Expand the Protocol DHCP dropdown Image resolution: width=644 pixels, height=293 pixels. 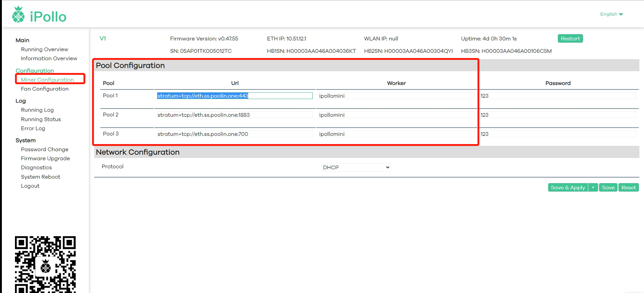tap(356, 167)
